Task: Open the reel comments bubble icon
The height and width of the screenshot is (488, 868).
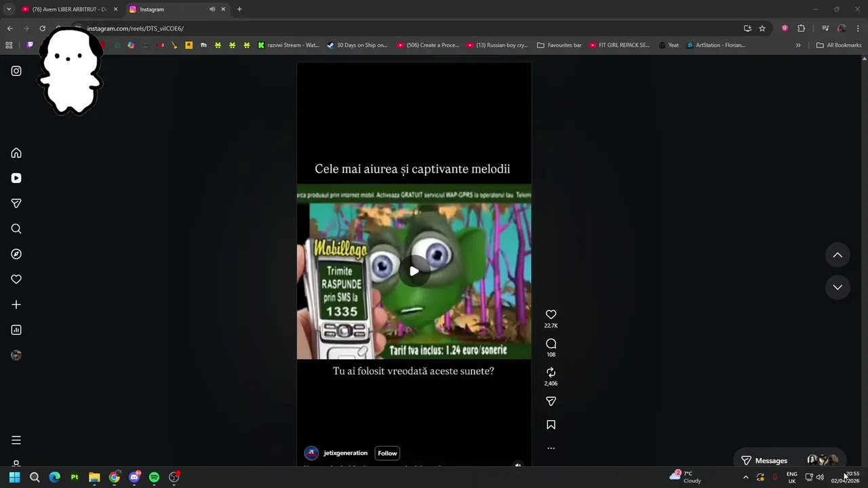Action: click(x=551, y=344)
